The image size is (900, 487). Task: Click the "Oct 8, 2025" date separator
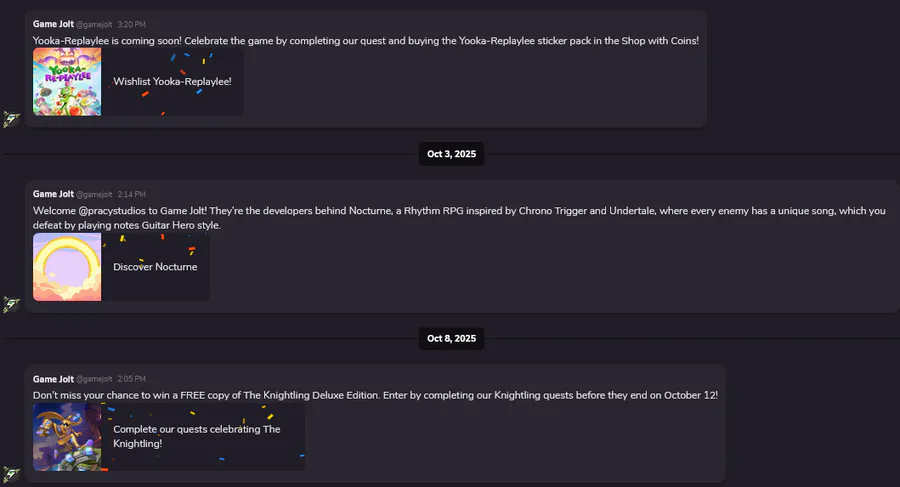pos(451,338)
